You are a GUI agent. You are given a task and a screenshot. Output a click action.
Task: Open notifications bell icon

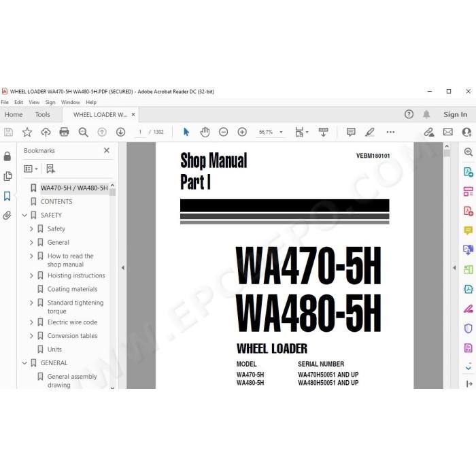point(426,114)
